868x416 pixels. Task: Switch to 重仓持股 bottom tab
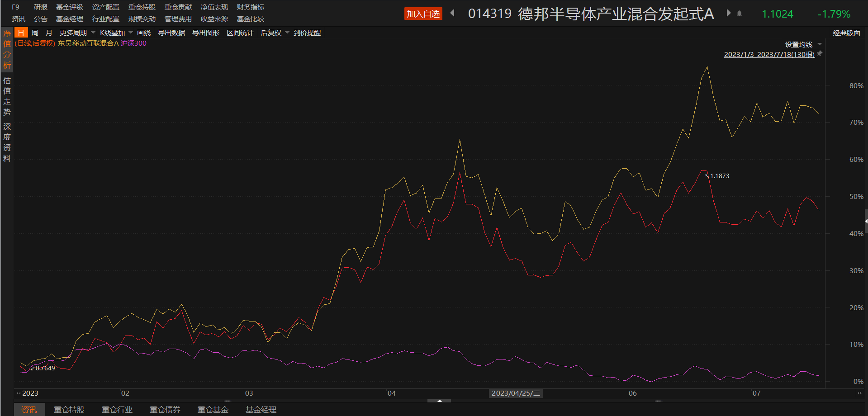click(x=69, y=410)
